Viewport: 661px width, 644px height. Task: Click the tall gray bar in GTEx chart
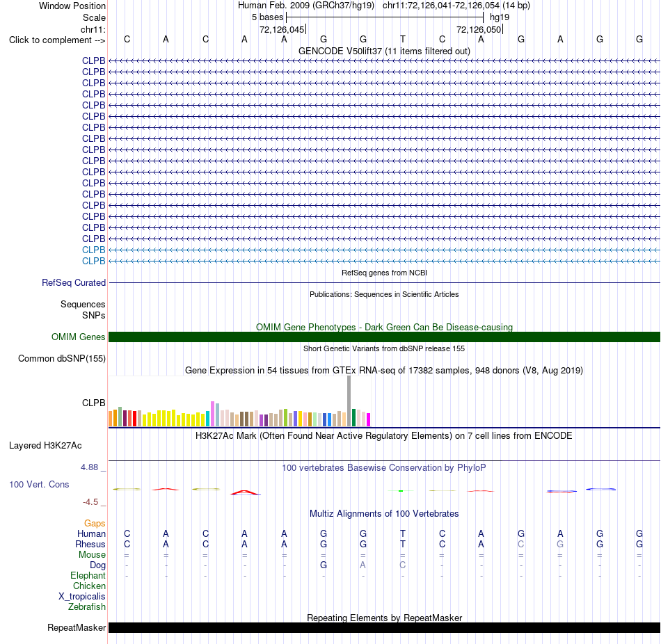coord(349,401)
